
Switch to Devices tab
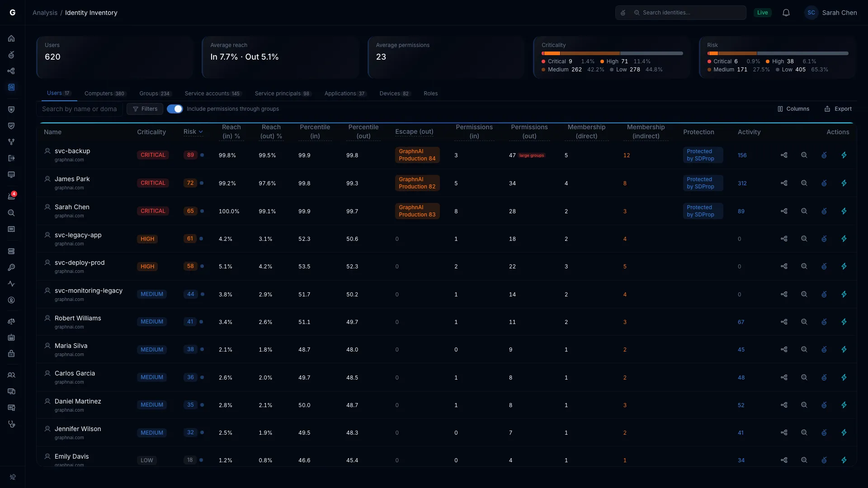coord(395,94)
